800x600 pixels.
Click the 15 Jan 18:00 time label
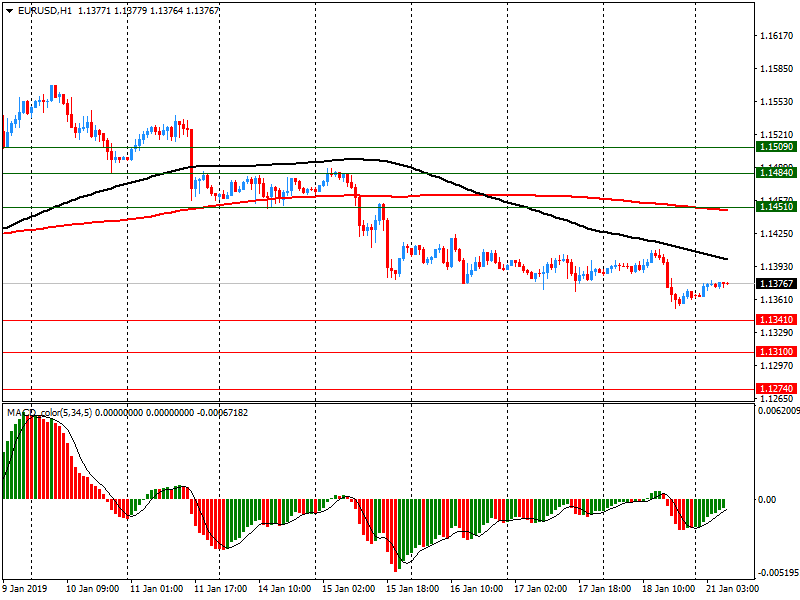pyautogui.click(x=412, y=589)
